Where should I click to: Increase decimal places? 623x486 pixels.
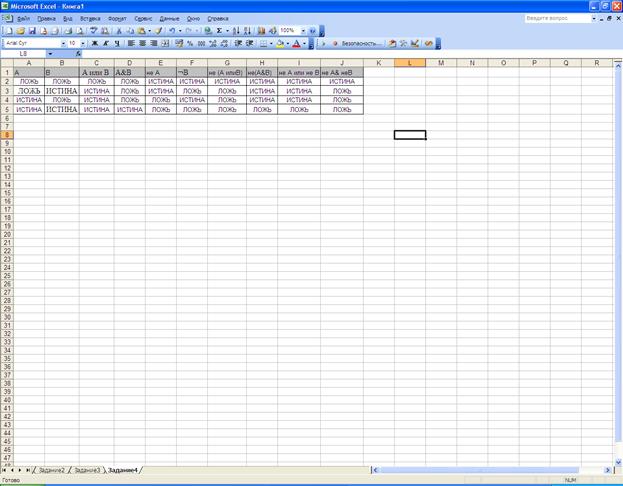click(213, 43)
